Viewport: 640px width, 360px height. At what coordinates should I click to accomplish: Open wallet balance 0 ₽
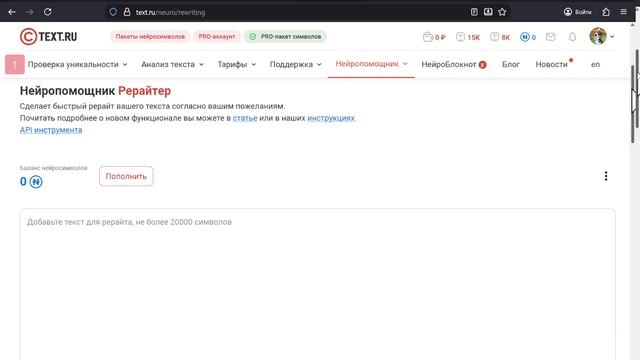coord(434,37)
